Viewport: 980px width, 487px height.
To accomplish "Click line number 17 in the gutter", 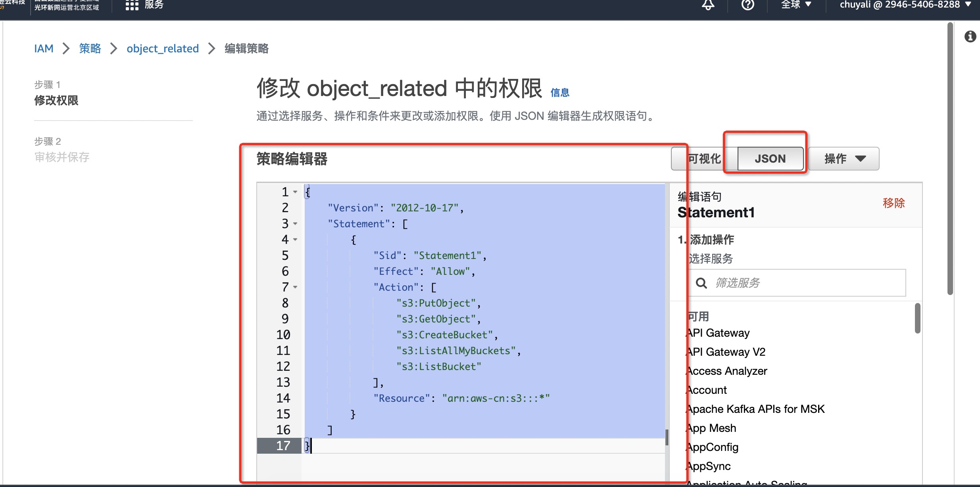I will click(283, 446).
